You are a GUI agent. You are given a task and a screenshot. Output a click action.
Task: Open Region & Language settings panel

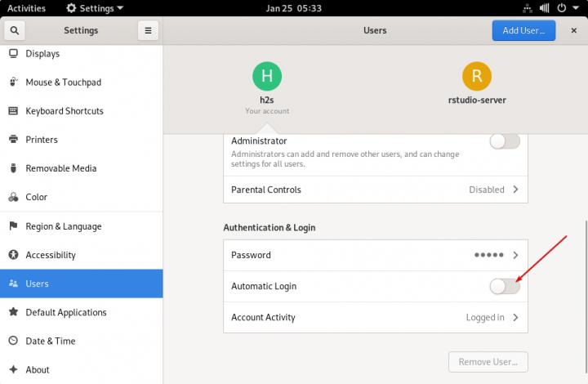pos(64,226)
